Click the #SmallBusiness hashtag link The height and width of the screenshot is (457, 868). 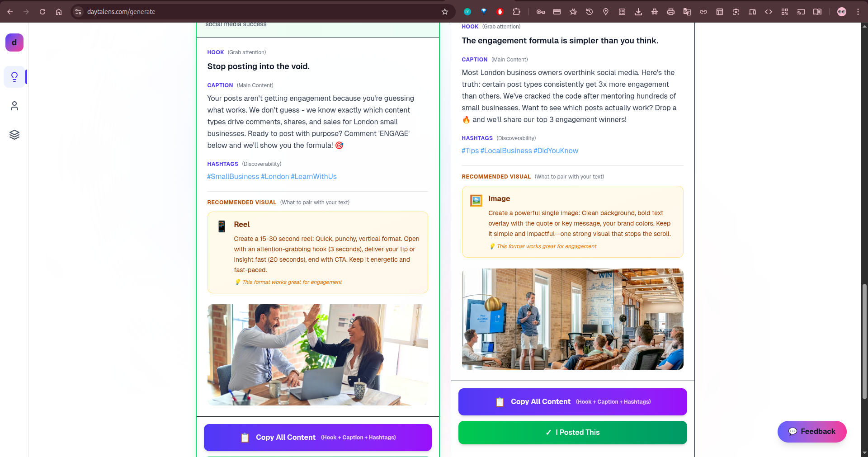click(x=233, y=176)
